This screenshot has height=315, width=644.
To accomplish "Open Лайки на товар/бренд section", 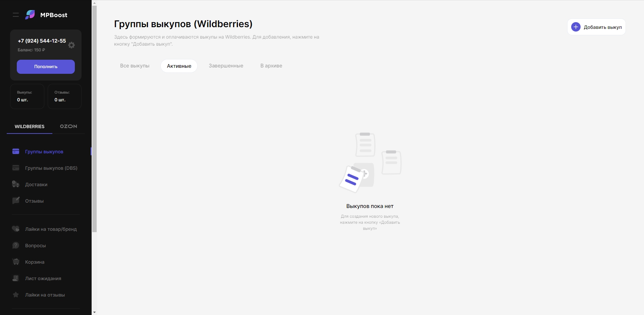I will pos(51,229).
